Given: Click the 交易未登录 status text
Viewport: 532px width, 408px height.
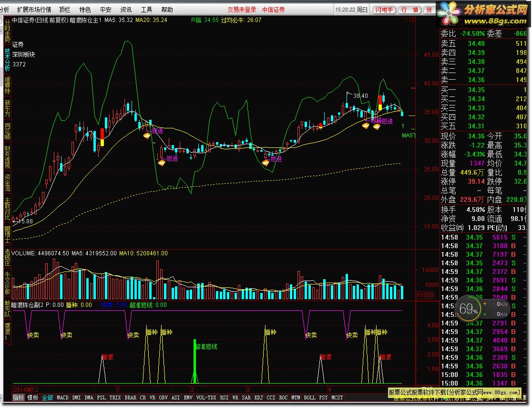Looking at the screenshot, I should [242, 10].
